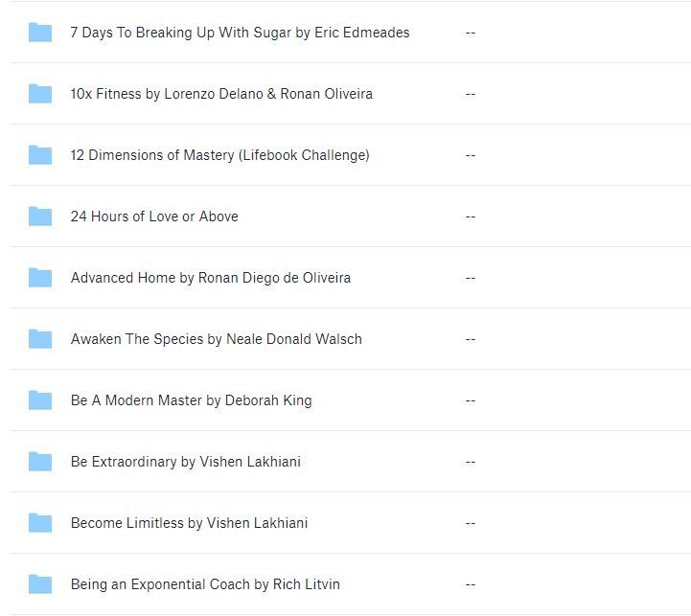
Task: Click folder icon for 7 Days To Breaking Up With Sugar
Action: click(40, 33)
